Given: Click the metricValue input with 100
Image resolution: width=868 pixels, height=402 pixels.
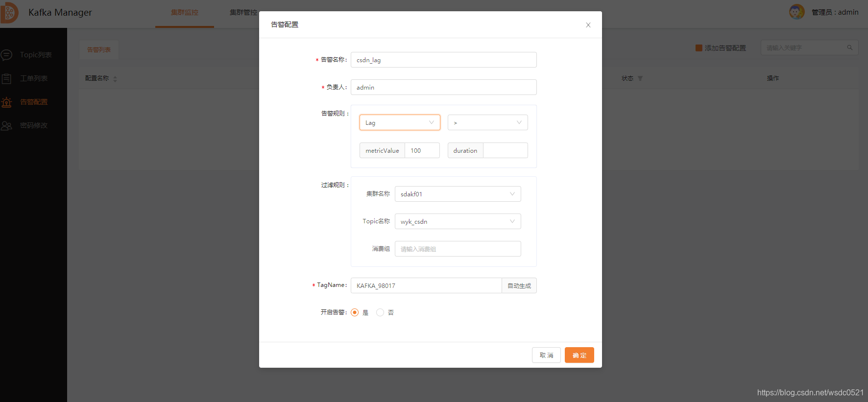Looking at the screenshot, I should point(422,150).
